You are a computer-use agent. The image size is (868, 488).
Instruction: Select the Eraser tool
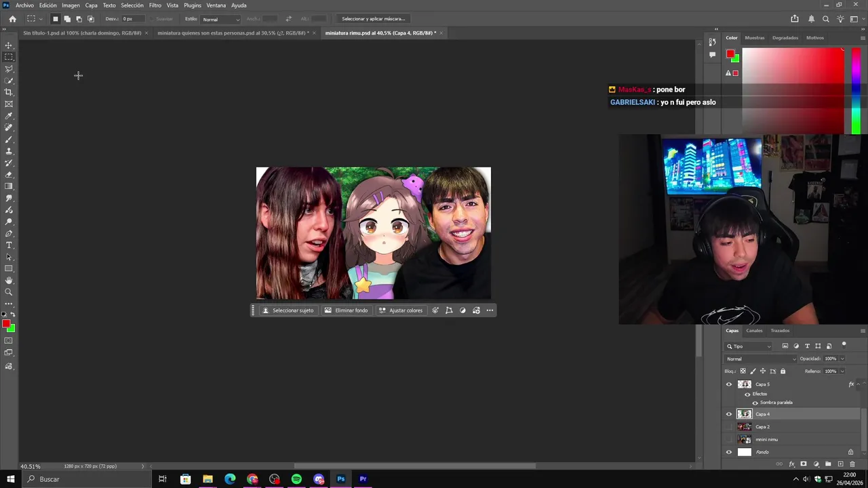click(9, 174)
